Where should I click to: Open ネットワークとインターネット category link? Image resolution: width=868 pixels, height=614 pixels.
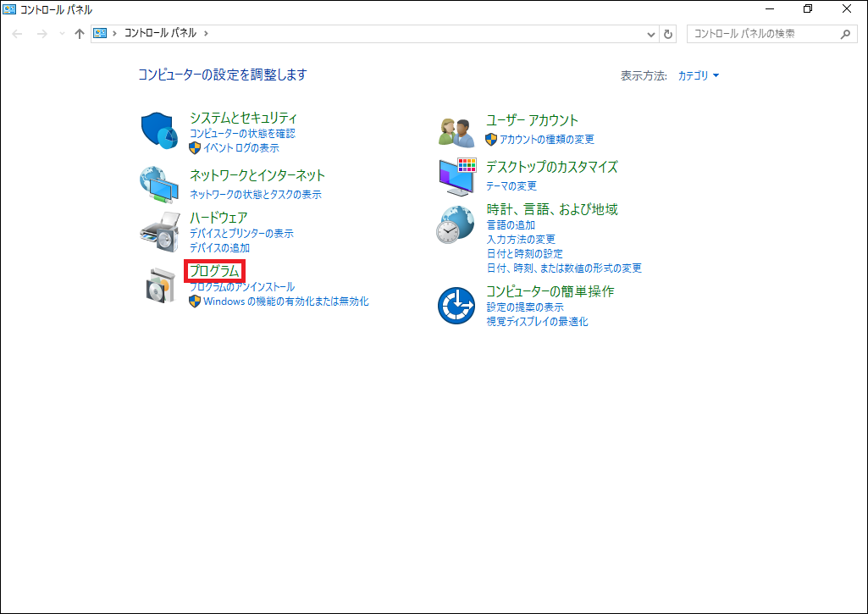(x=257, y=175)
